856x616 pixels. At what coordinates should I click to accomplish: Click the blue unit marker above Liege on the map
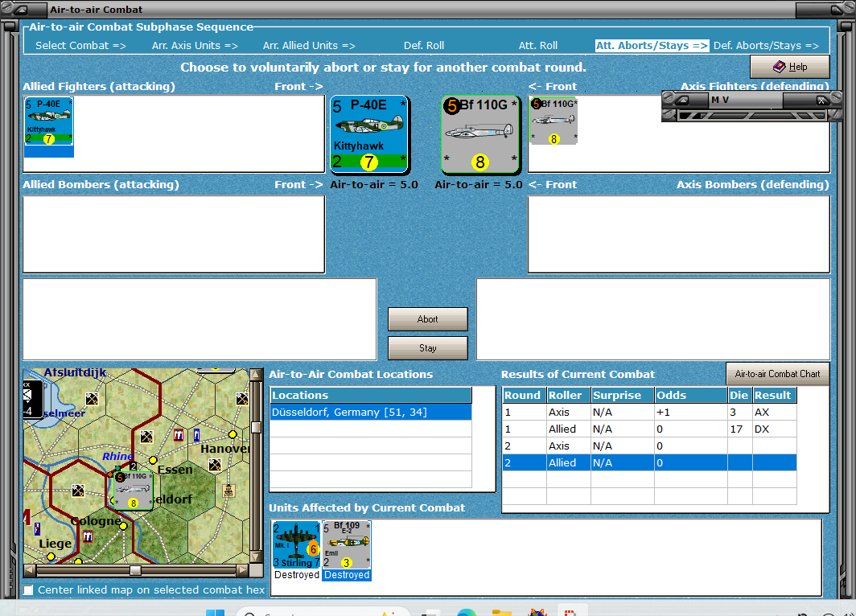37,528
